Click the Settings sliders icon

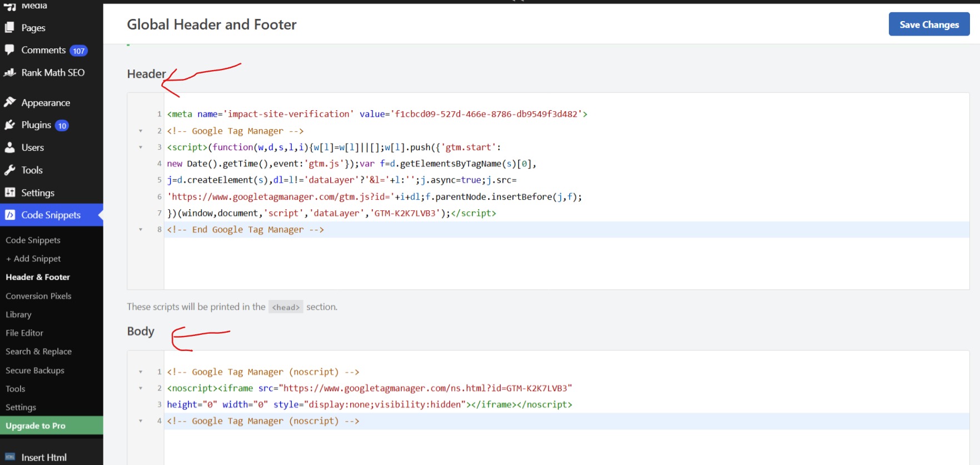[x=9, y=192]
